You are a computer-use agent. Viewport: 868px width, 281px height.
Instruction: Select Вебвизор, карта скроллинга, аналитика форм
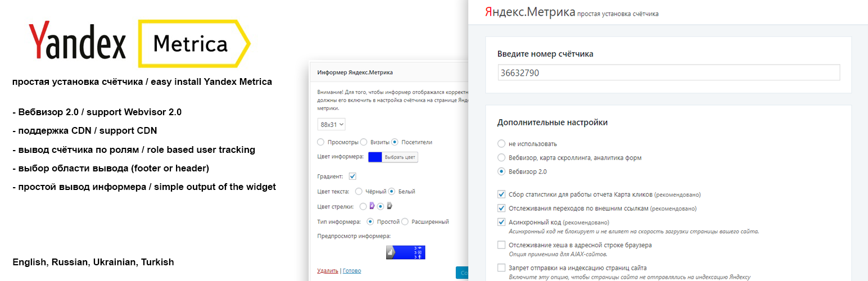[501, 158]
